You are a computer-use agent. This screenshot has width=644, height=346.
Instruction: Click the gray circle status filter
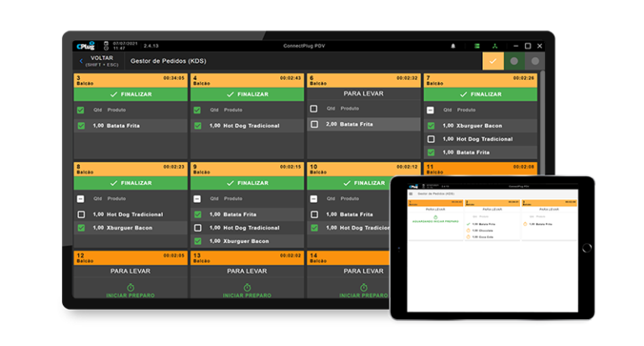(x=534, y=61)
